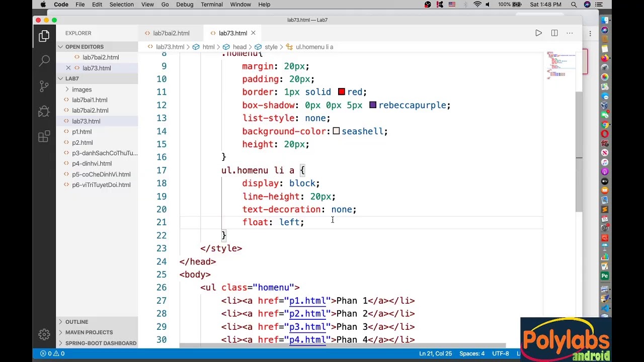644x362 pixels.
Task: Close lab73.html in Open Editors list
Action: pos(68,68)
